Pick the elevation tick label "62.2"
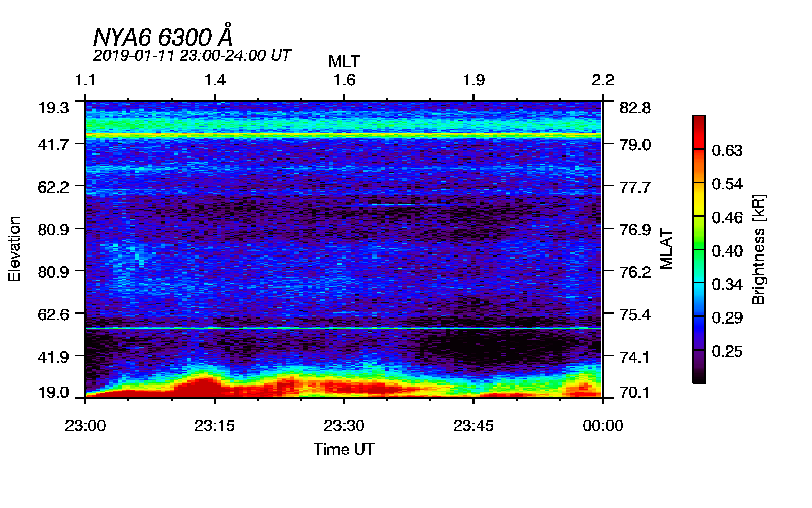Viewport: 812px width, 508px height. pos(54,187)
